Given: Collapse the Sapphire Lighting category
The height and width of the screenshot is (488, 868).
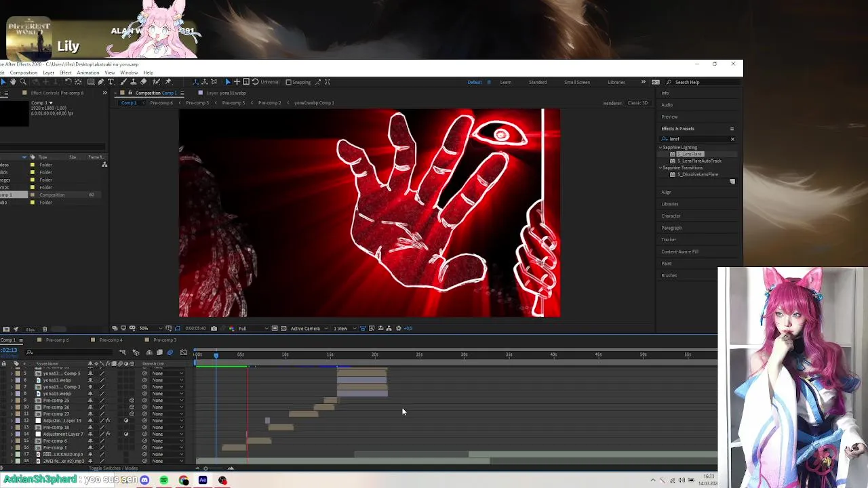Looking at the screenshot, I should (x=660, y=147).
